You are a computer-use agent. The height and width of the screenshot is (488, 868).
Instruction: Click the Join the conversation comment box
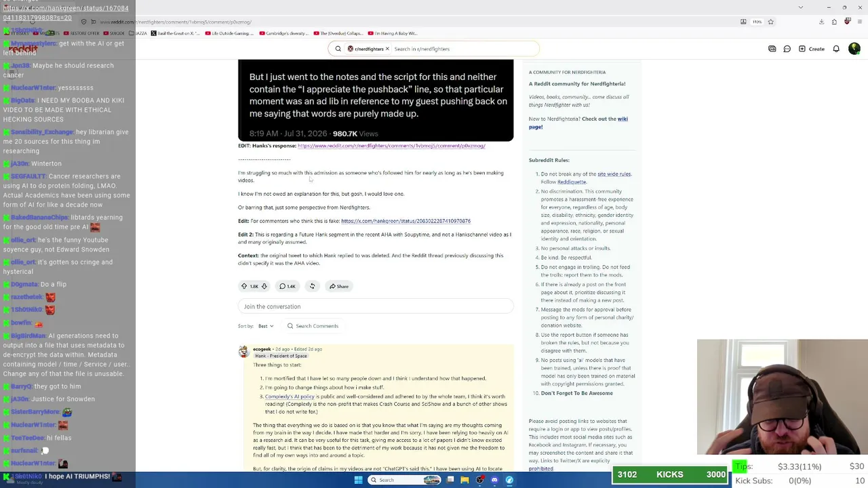pos(376,306)
